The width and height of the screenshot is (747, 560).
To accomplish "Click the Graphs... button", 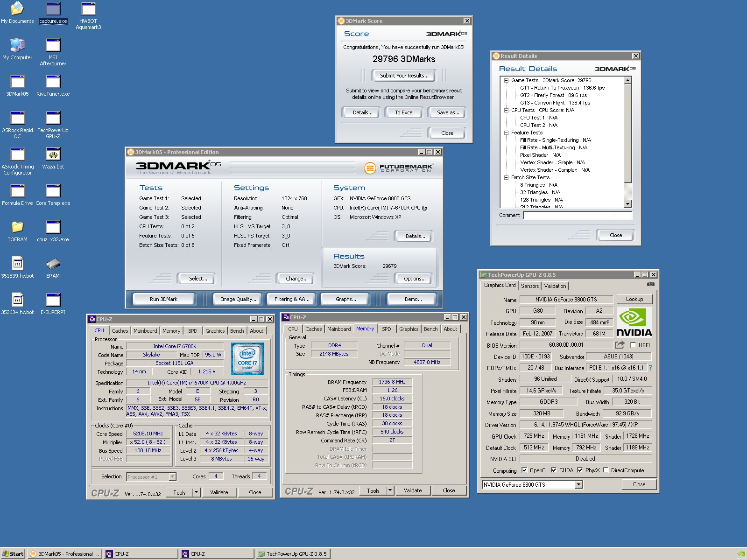I will coord(345,299).
